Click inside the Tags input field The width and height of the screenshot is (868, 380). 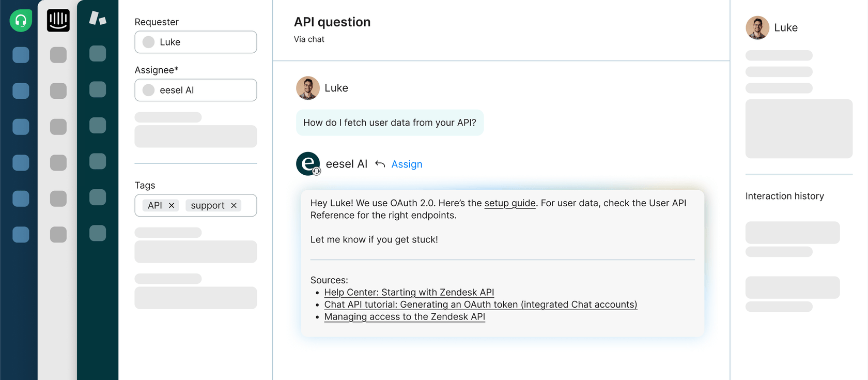[249, 206]
